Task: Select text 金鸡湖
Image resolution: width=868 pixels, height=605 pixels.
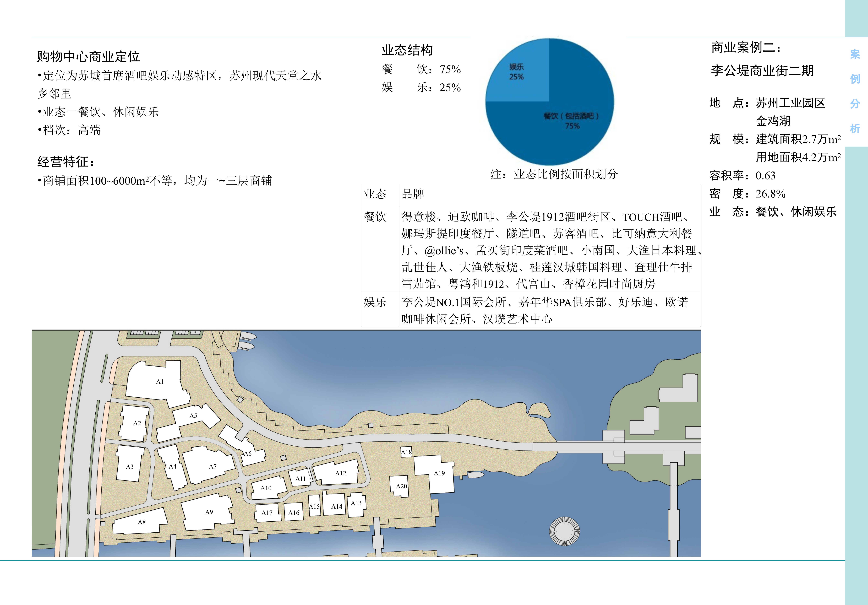Action: point(773,121)
